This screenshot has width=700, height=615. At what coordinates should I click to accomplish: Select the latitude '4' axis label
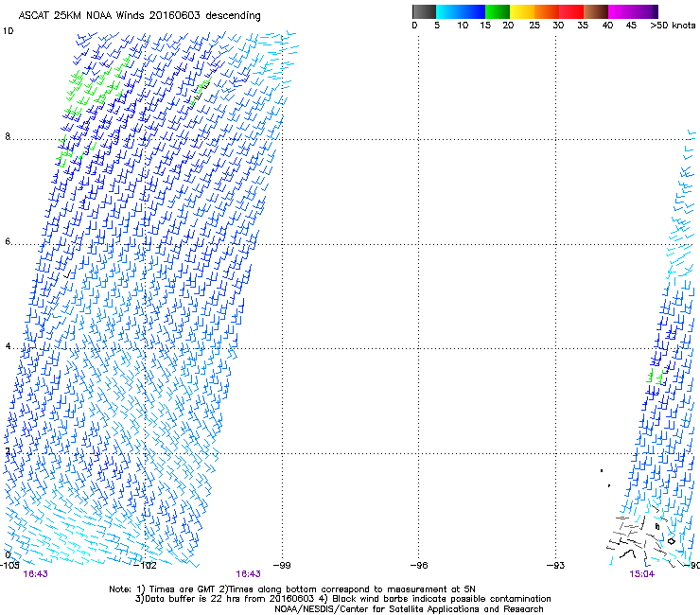8,346
